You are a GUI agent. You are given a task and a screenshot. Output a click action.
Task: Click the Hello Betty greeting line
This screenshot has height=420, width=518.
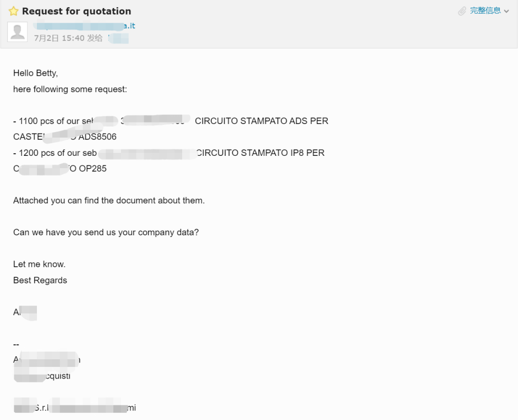[x=36, y=73]
